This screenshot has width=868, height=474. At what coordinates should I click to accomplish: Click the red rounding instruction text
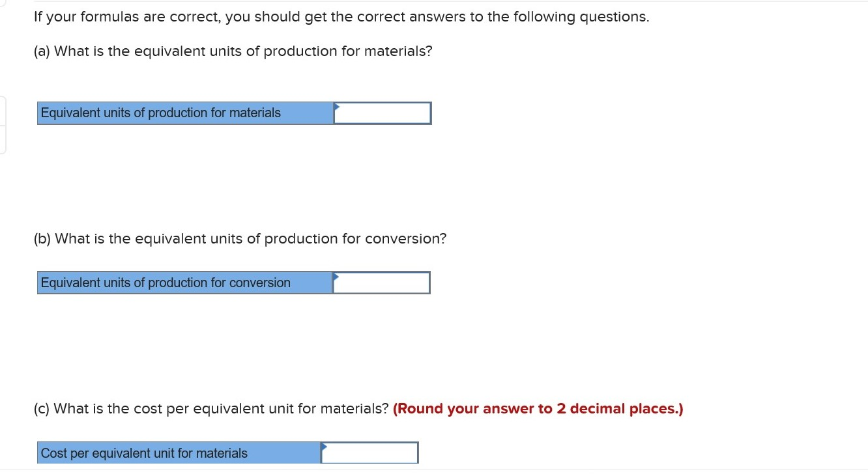tap(537, 408)
